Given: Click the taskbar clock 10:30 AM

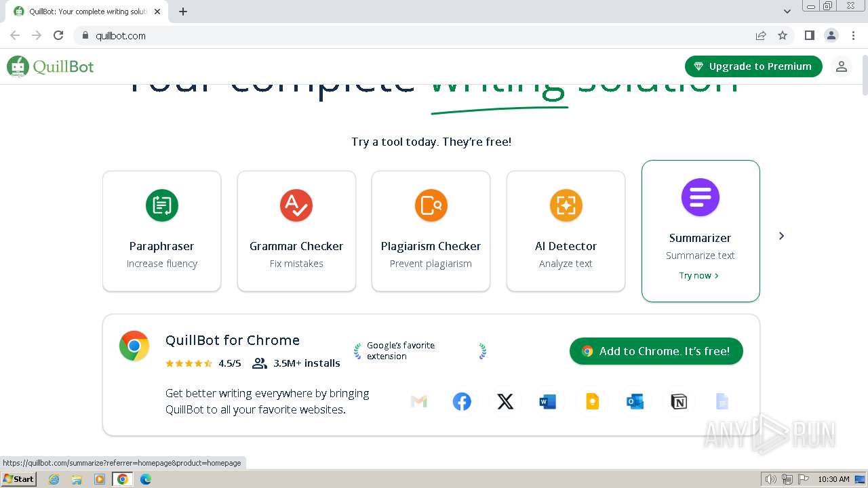Looking at the screenshot, I should [833, 479].
